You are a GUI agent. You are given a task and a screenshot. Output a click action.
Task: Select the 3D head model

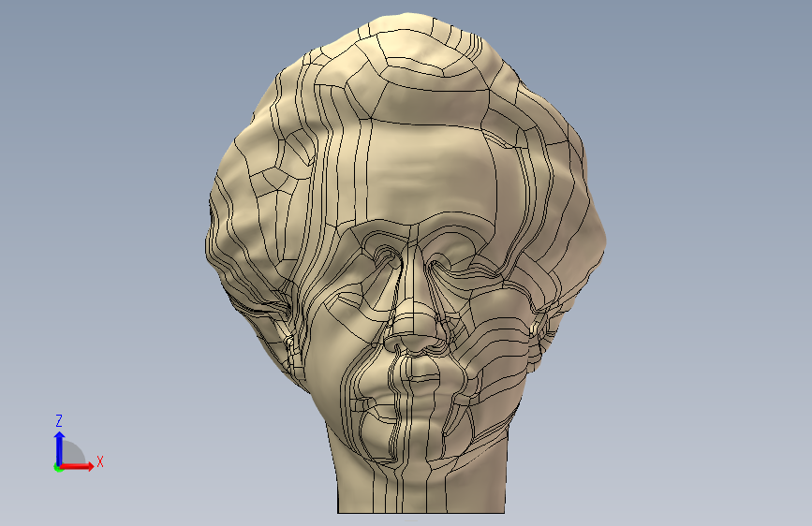406,263
